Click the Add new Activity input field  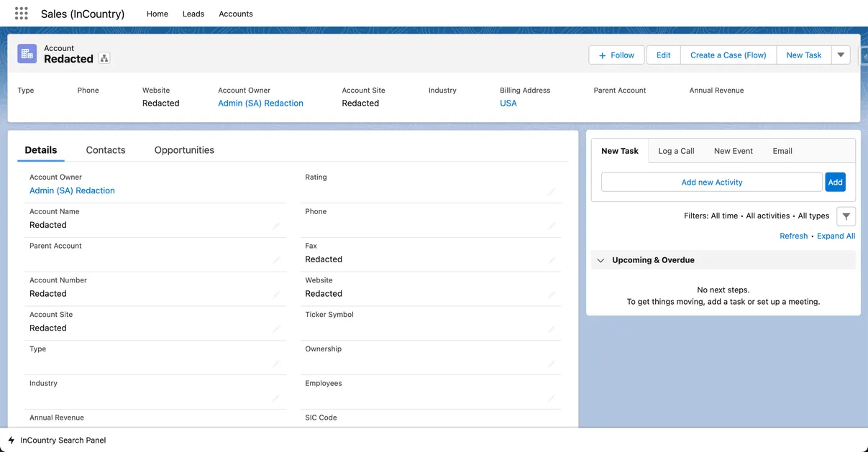click(711, 183)
